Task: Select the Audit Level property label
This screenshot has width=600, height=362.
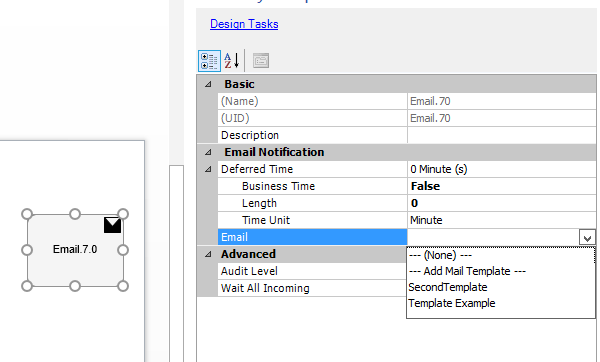Action: [313, 271]
